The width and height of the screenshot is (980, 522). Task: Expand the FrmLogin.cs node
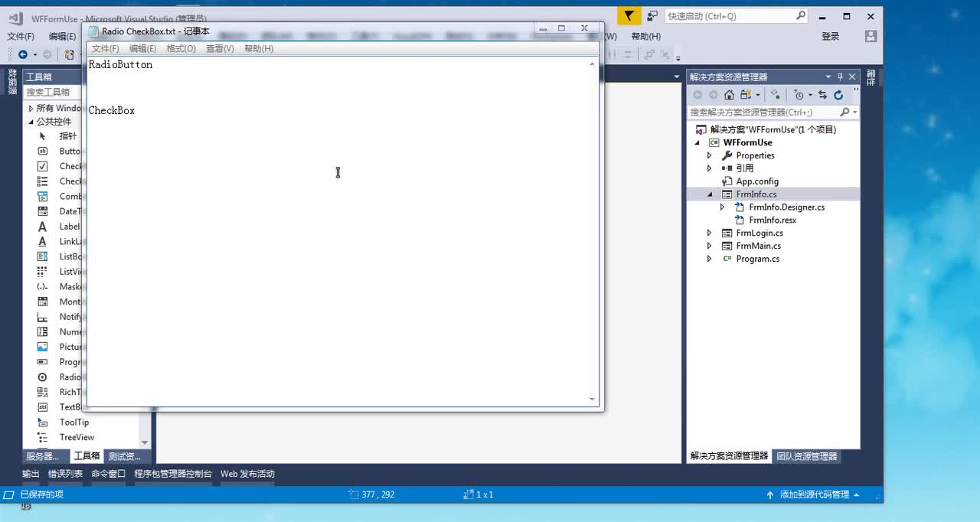[709, 233]
